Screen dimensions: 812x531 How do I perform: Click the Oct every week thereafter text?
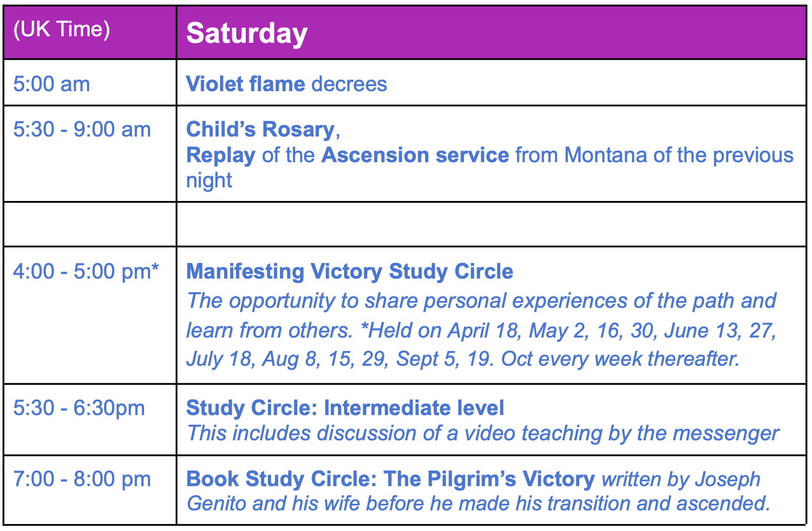pyautogui.click(x=620, y=359)
